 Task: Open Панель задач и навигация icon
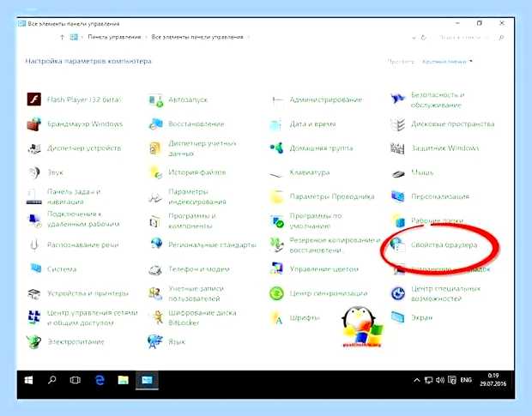(34, 196)
